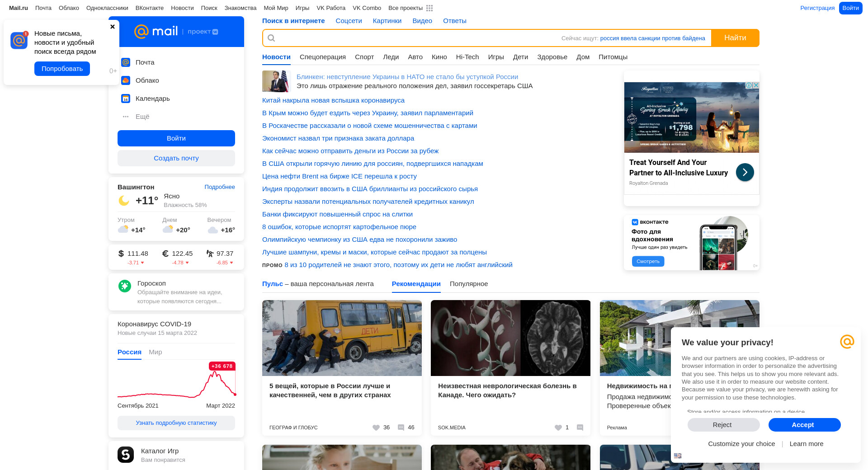Click the ad's round arrow button
Image resolution: width=868 pixels, height=470 pixels.
pos(745,172)
